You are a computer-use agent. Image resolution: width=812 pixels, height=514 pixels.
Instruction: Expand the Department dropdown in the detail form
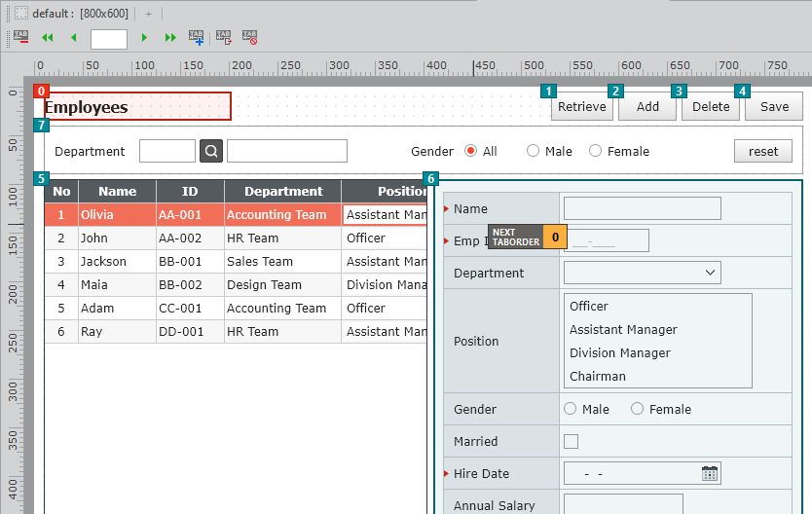[x=710, y=273]
